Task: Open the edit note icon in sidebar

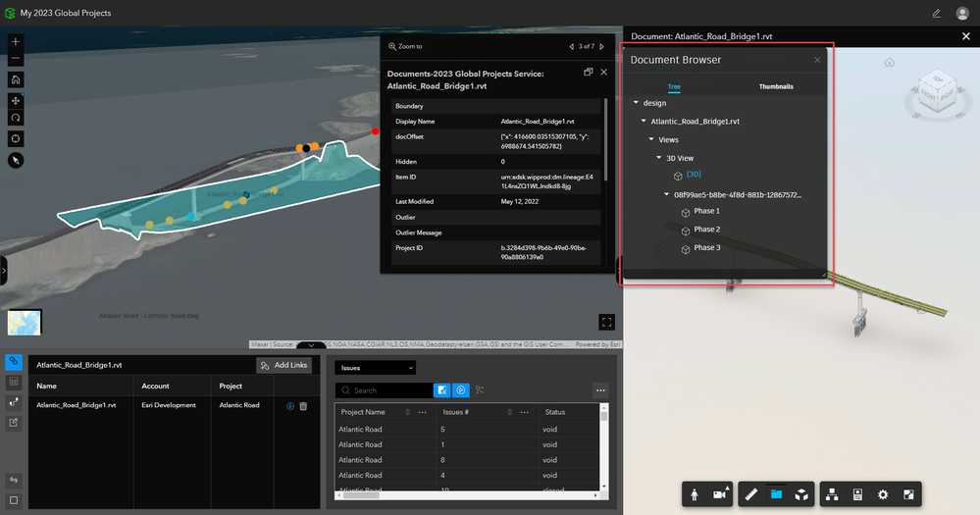Action: click(14, 423)
